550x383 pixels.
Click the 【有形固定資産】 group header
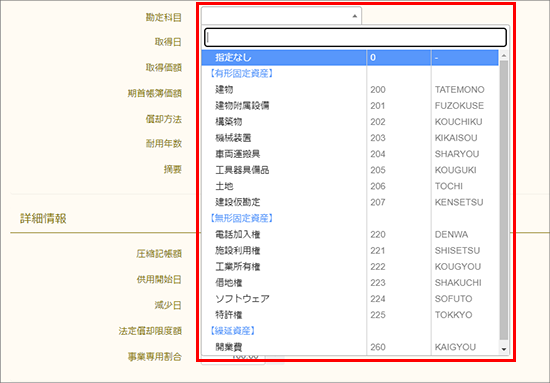(241, 74)
